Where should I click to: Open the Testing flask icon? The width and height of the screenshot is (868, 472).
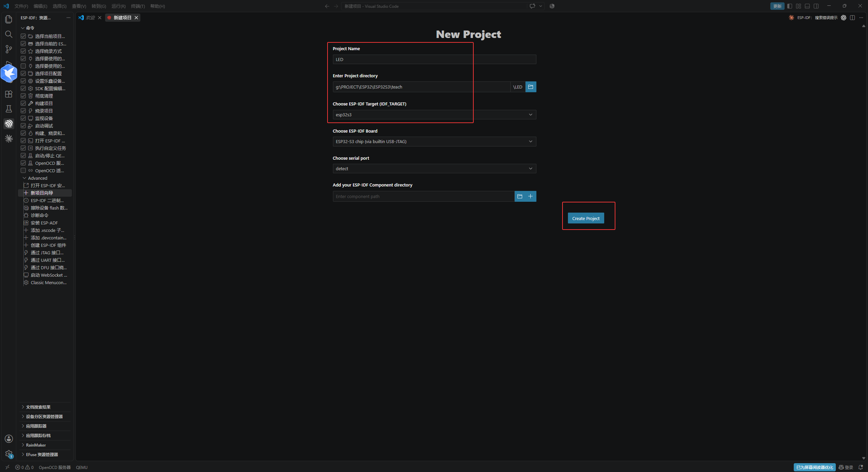[x=9, y=109]
